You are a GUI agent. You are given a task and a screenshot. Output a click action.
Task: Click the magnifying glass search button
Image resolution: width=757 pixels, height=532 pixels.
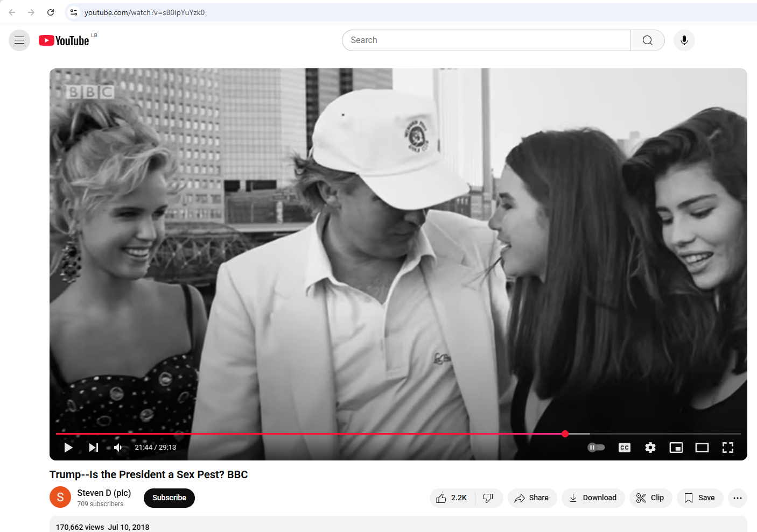click(647, 40)
